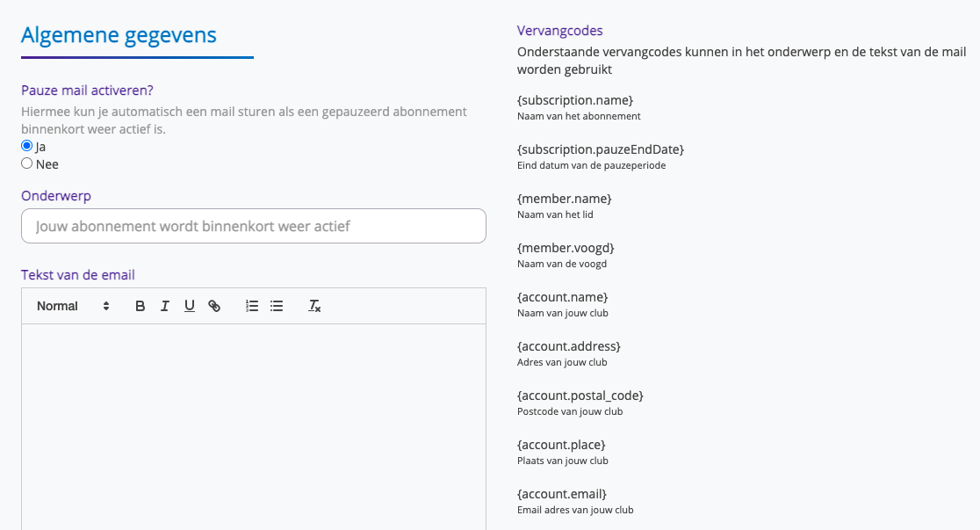Click the {account.name} replacement code
980x530 pixels.
pyautogui.click(x=563, y=297)
